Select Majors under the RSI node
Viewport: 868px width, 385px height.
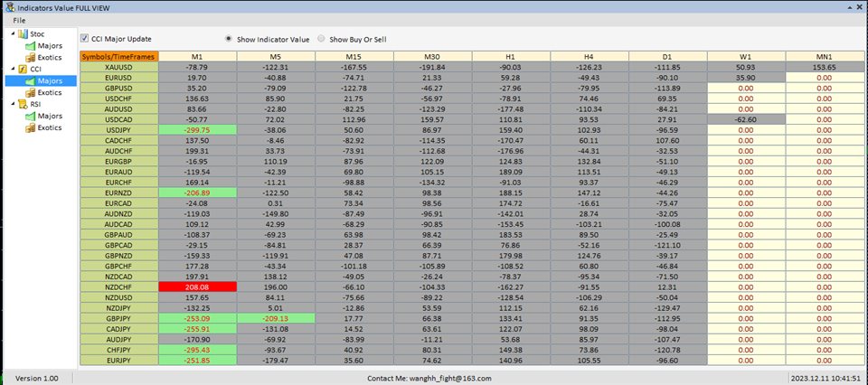click(x=50, y=117)
